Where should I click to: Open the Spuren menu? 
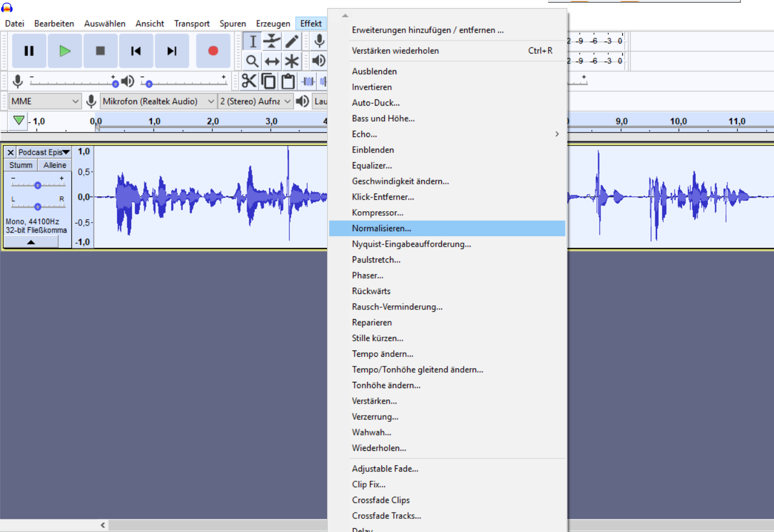[x=233, y=23]
